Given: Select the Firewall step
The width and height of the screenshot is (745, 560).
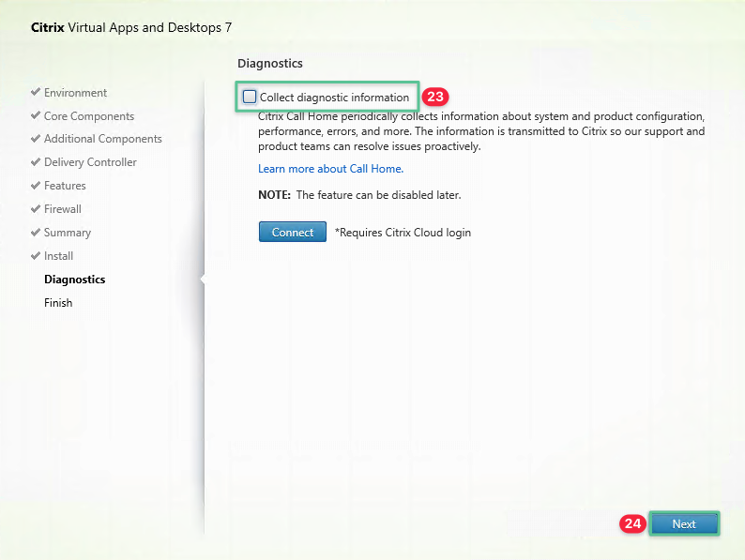Looking at the screenshot, I should [62, 209].
